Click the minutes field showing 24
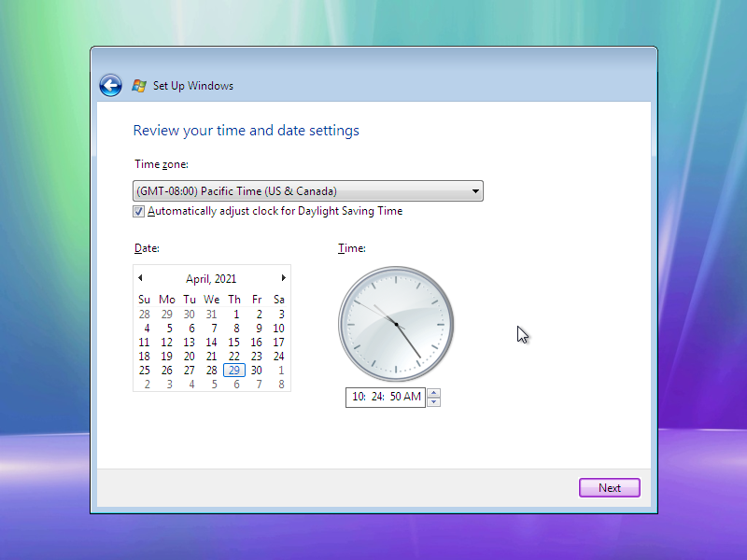 pyautogui.click(x=377, y=397)
